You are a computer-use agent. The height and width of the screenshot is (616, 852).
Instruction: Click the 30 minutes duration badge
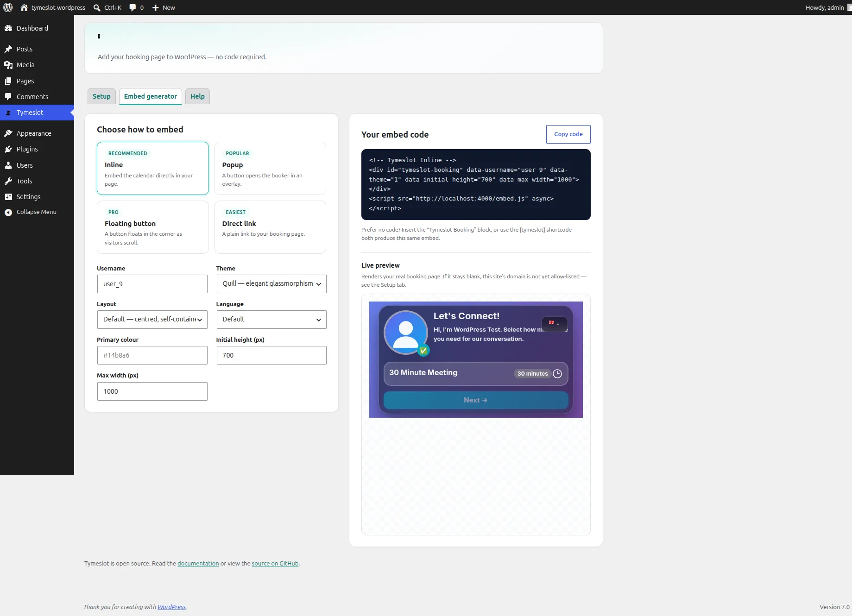[x=532, y=374]
